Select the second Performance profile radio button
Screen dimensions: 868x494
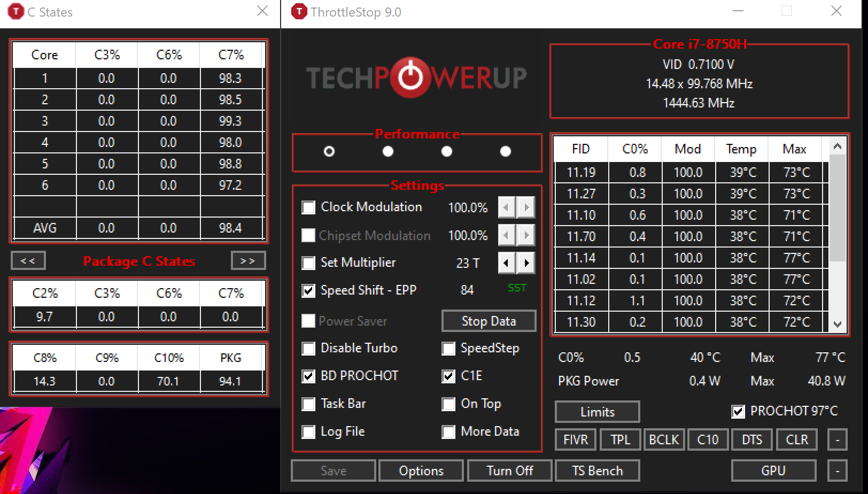click(388, 152)
